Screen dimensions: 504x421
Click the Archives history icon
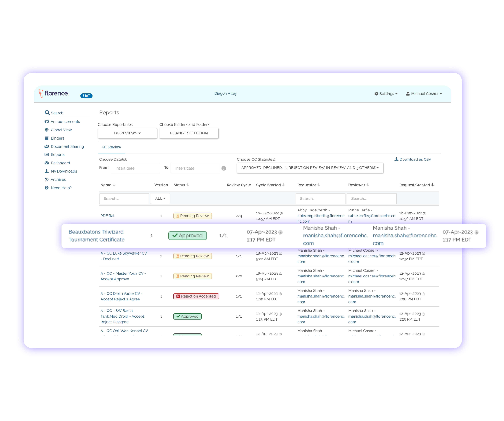coord(47,180)
